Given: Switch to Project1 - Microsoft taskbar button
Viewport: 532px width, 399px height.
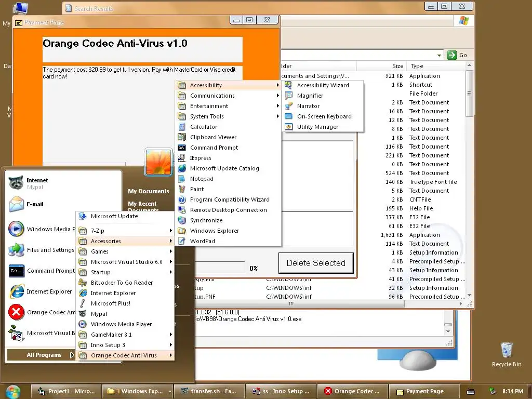Looking at the screenshot, I should pyautogui.click(x=66, y=392).
